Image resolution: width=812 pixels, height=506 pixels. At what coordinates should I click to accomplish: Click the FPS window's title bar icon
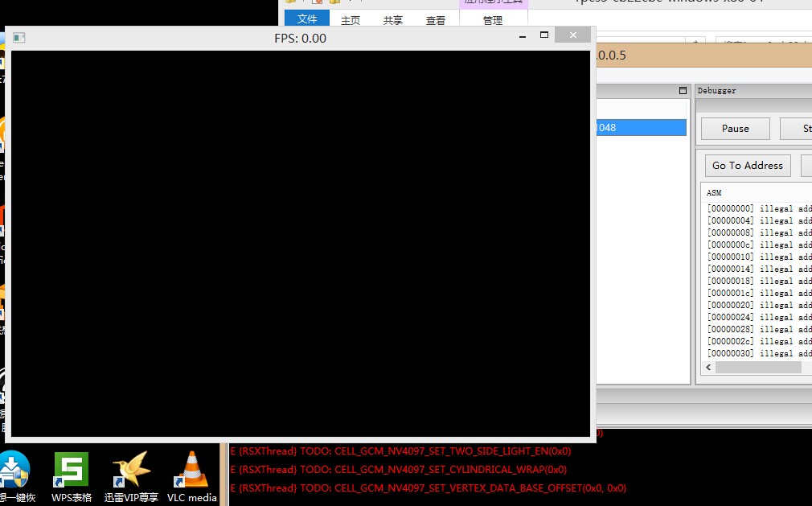click(19, 38)
